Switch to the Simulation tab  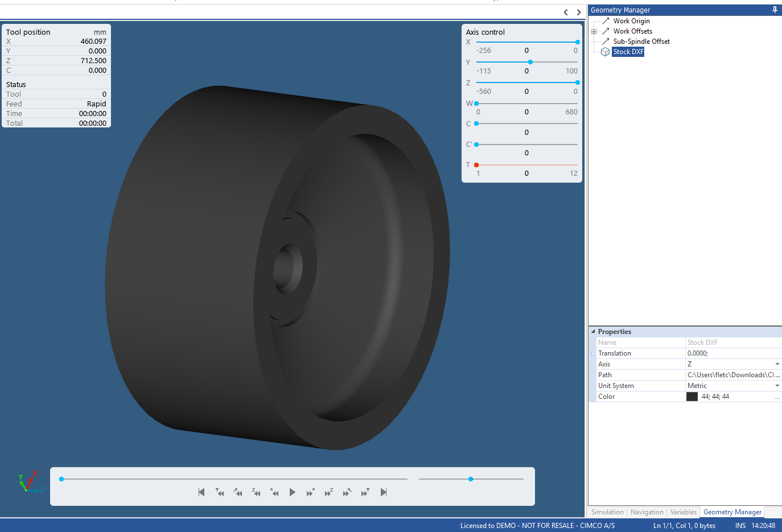coord(607,512)
